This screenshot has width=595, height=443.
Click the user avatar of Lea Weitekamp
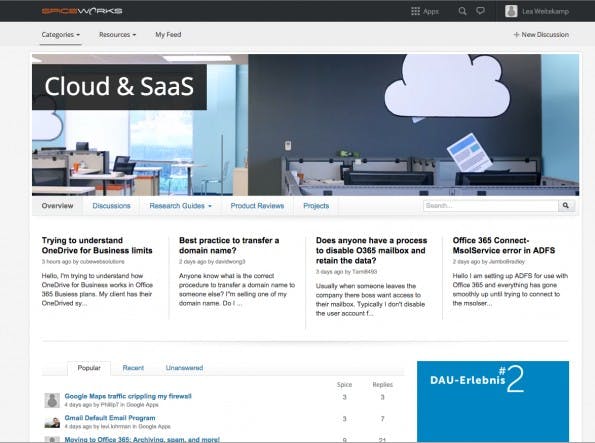(511, 11)
